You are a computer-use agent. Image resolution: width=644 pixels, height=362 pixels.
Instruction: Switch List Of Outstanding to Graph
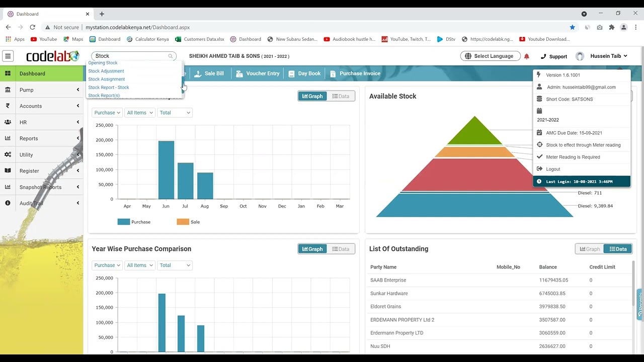(x=590, y=249)
